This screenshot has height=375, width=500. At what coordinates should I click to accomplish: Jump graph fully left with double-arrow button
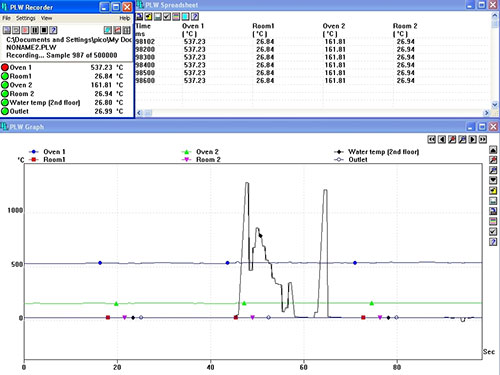[432, 139]
